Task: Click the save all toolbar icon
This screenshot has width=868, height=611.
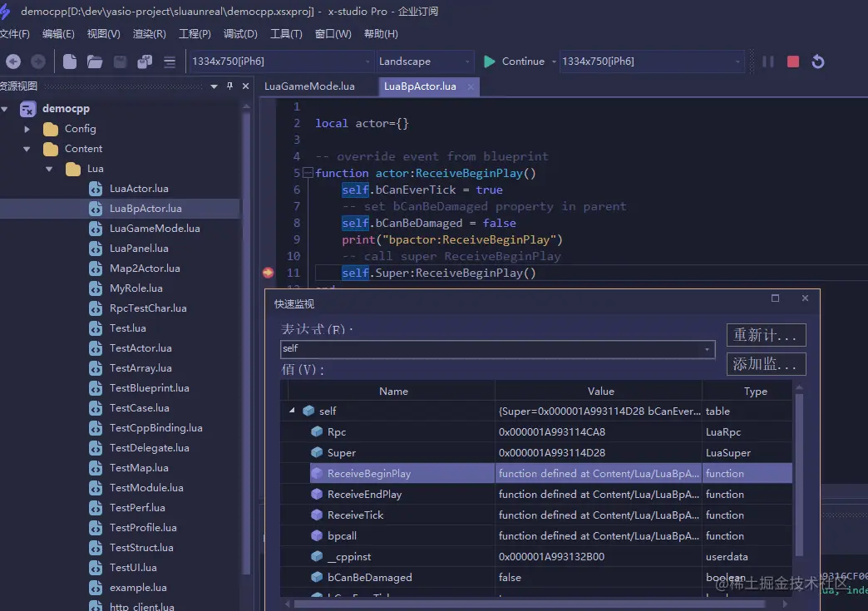Action: pyautogui.click(x=145, y=62)
